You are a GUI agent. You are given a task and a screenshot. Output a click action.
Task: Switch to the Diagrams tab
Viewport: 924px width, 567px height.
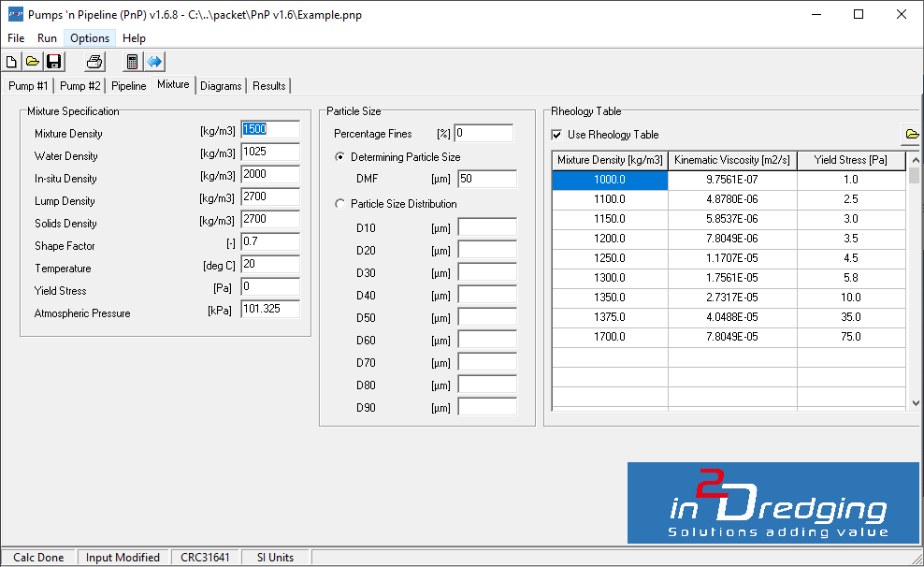pyautogui.click(x=221, y=85)
